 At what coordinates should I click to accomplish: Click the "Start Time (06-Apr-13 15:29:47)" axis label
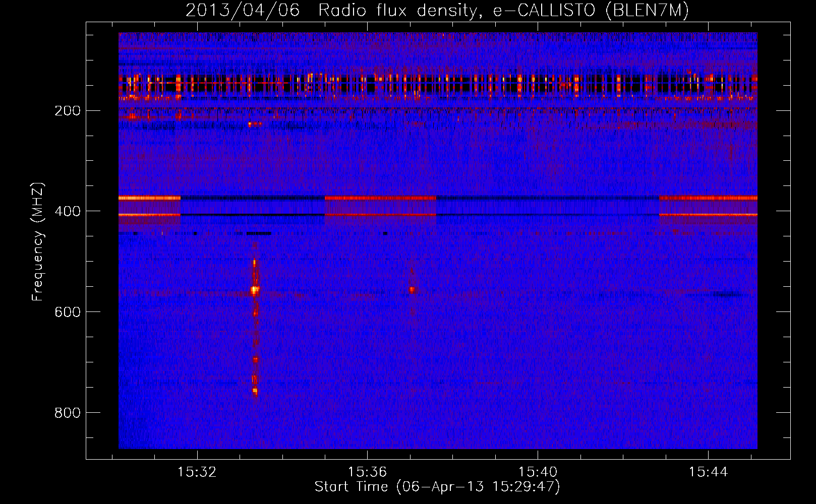[437, 487]
